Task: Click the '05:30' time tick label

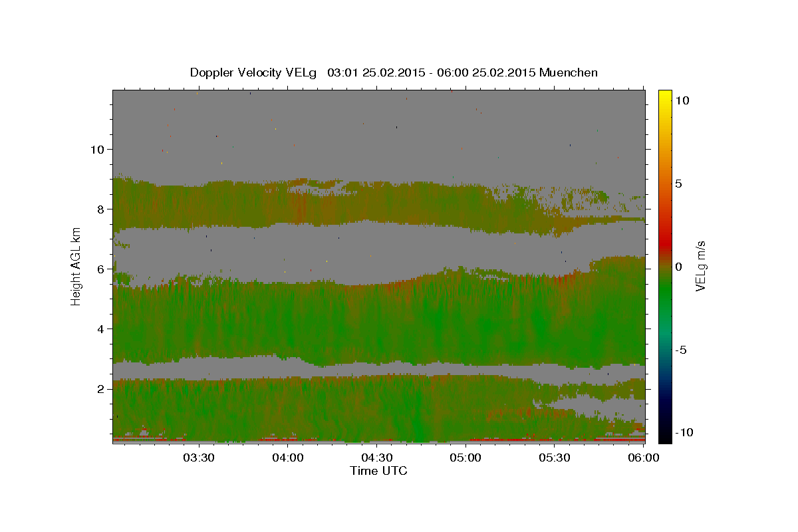Action: 555,458
